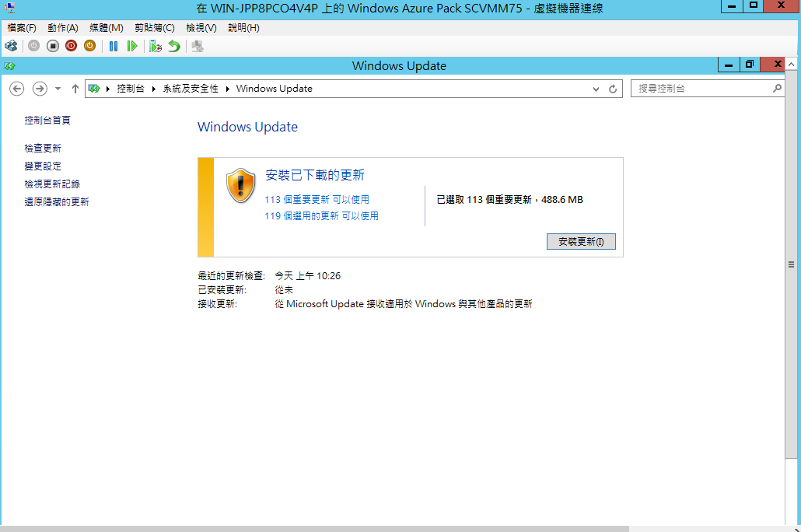Click the scrollbar up arrow
801x532 pixels.
(x=791, y=65)
